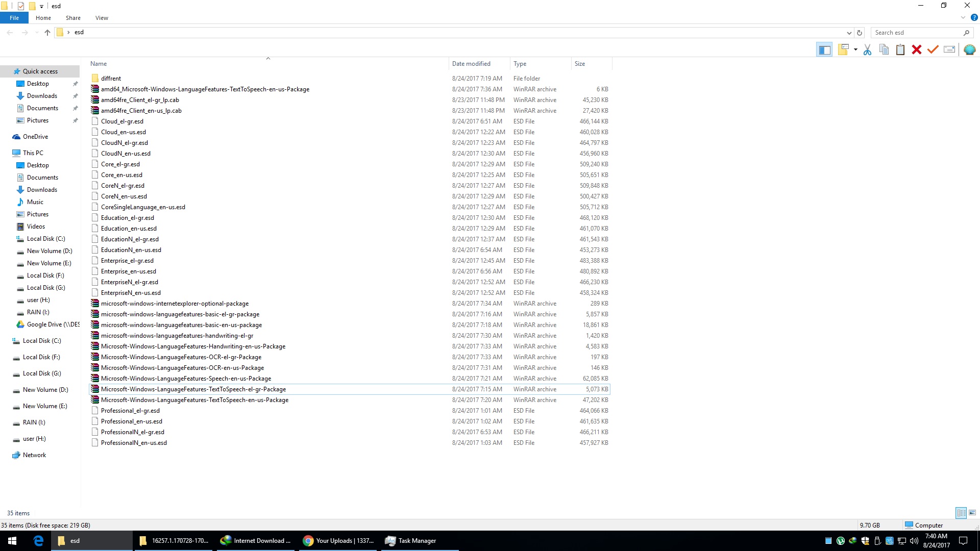Open the Quick Access Toolbar dropdown arrow
980x551 pixels.
pos(41,6)
